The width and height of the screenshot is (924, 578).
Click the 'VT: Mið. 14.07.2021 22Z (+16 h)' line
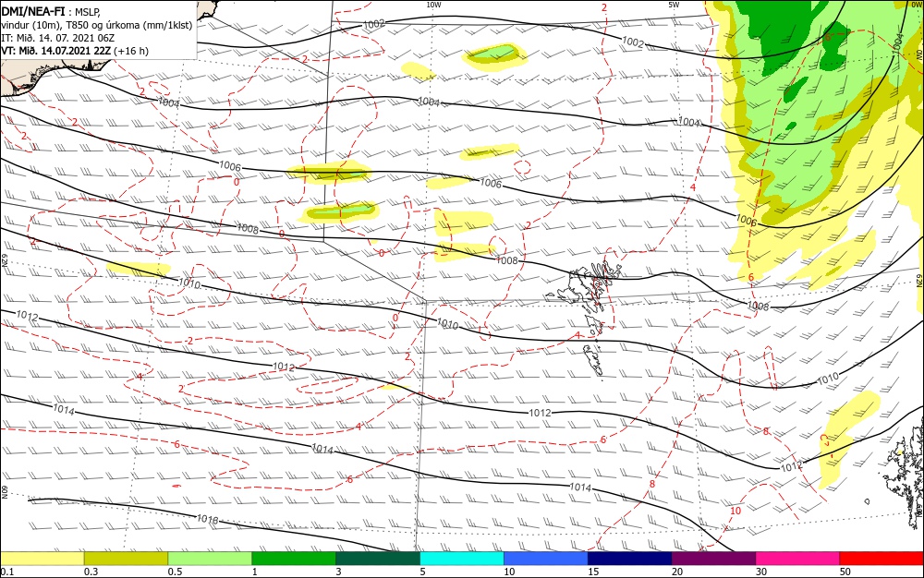[75, 51]
